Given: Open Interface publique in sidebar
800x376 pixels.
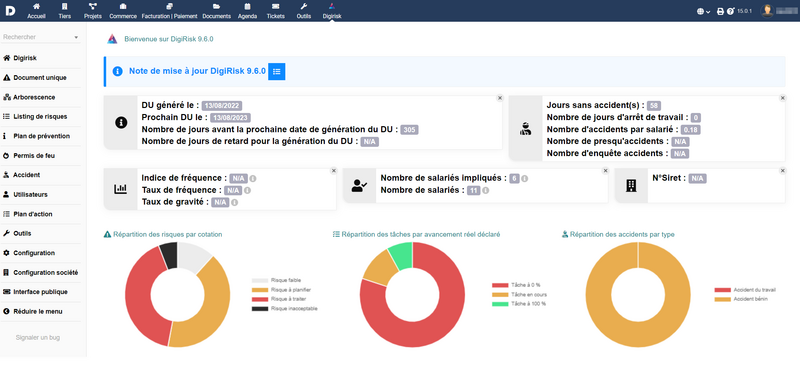Looking at the screenshot, I should pyautogui.click(x=36, y=292).
